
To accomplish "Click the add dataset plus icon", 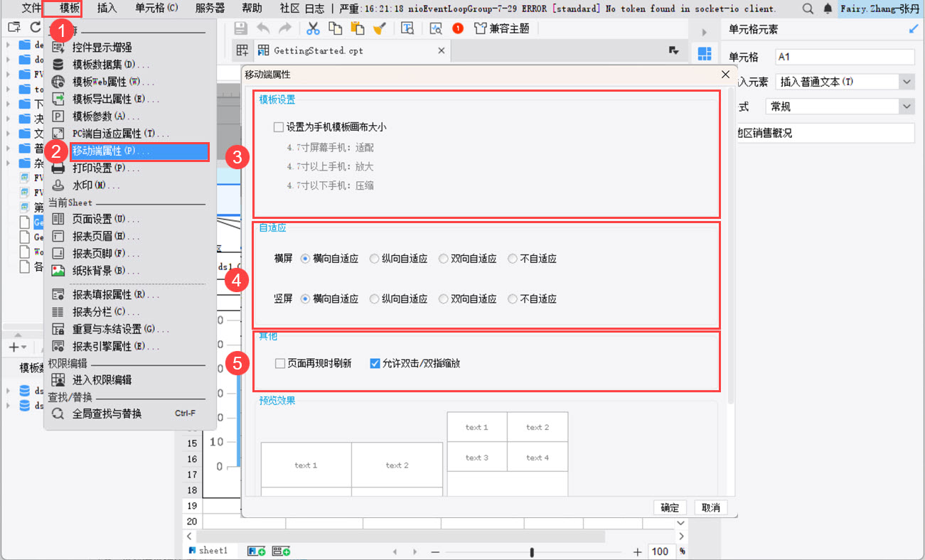I will pos(14,348).
